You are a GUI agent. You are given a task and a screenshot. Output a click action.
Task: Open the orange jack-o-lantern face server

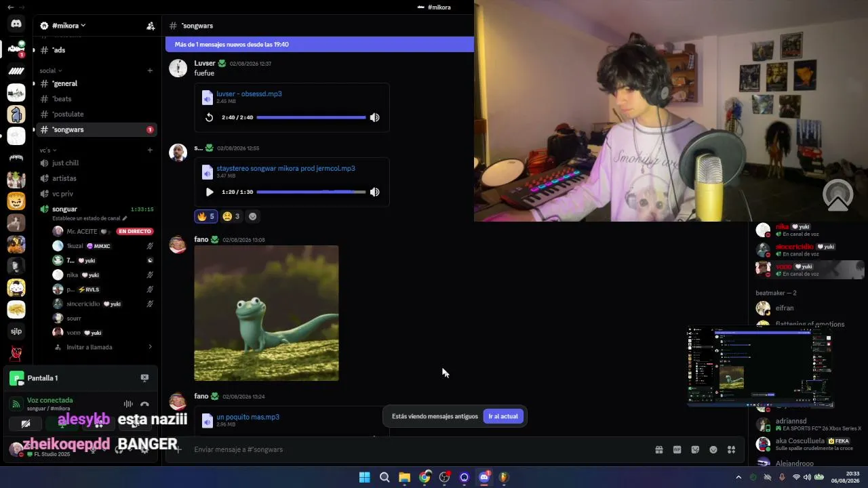[x=16, y=201]
